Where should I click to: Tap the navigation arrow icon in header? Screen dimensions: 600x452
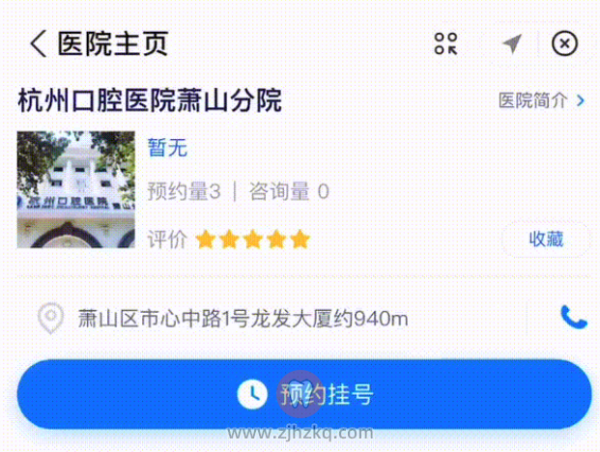tap(512, 43)
